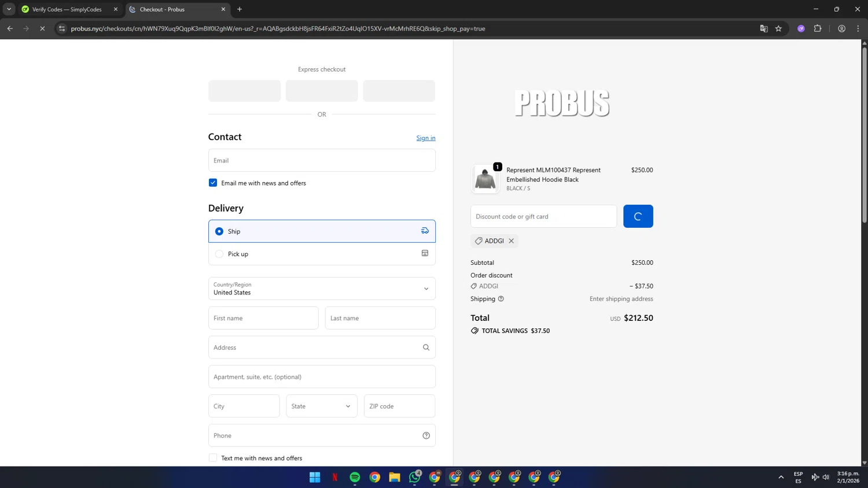
Task: Open the volume control in system tray
Action: coord(826,477)
